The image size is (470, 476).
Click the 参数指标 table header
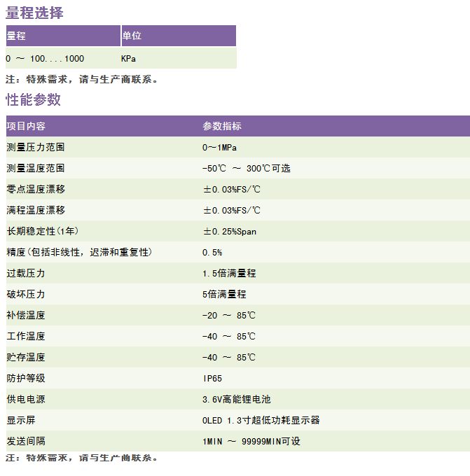222,126
